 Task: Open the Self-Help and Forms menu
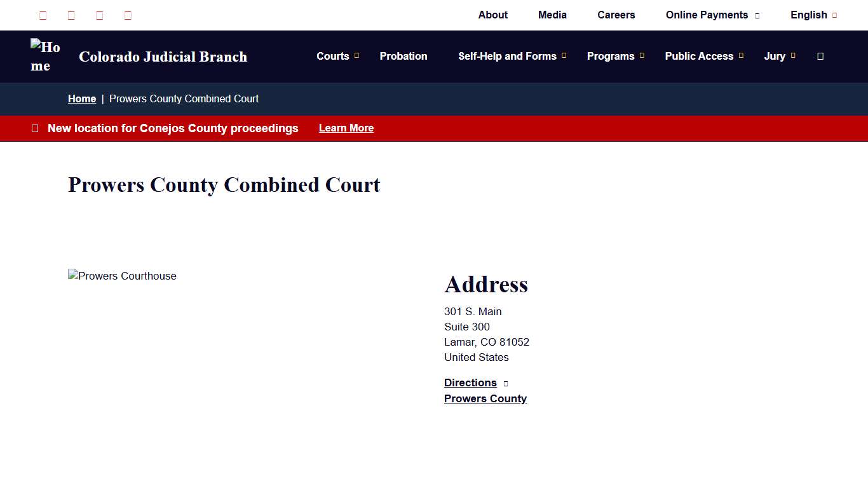[x=507, y=56]
